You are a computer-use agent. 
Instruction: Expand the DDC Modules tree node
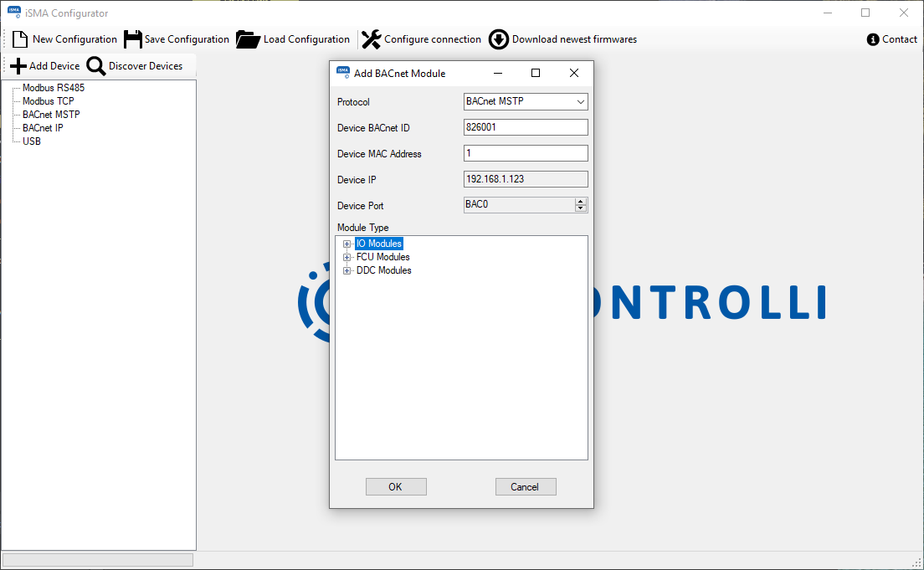[347, 271]
